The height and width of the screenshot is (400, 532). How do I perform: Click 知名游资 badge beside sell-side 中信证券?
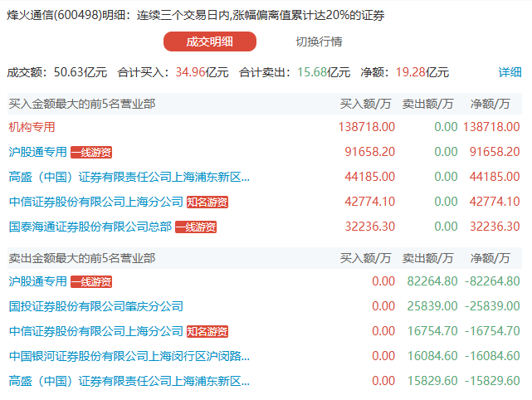coord(207,331)
